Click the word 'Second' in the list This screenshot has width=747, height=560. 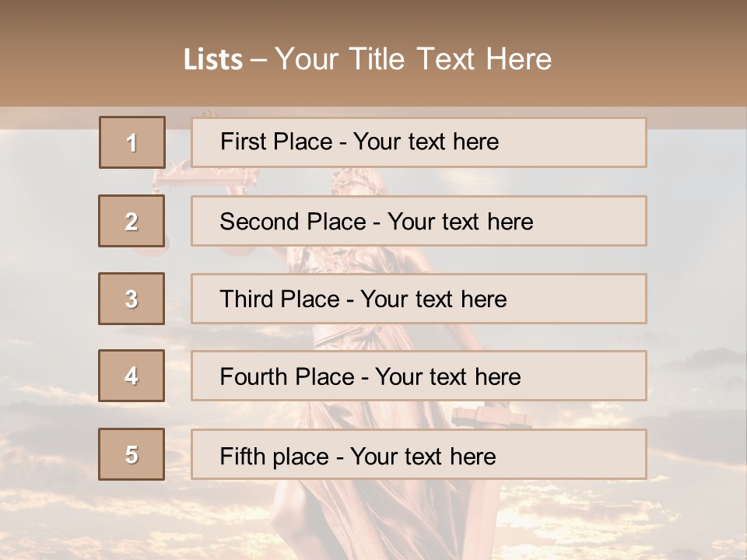261,222
